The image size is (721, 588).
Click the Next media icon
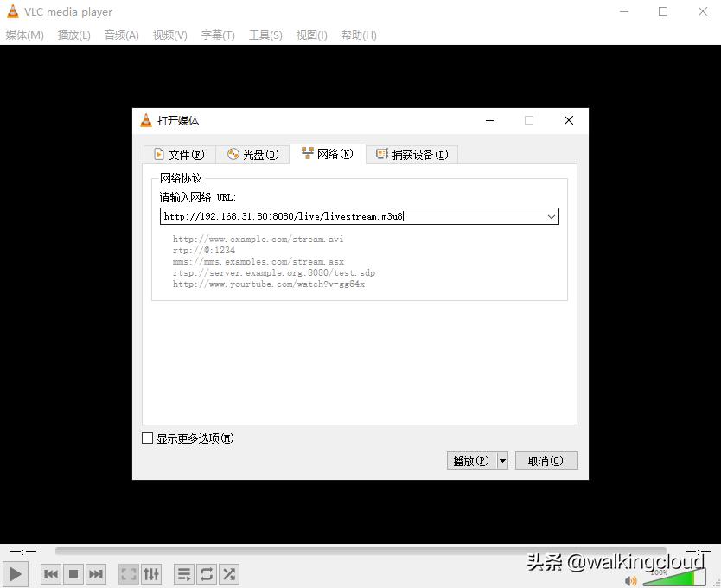pos(96,573)
